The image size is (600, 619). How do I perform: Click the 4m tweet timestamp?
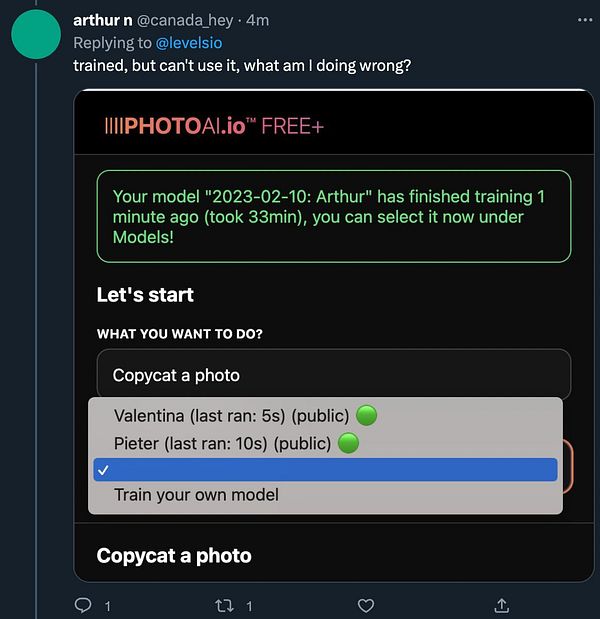click(258, 20)
